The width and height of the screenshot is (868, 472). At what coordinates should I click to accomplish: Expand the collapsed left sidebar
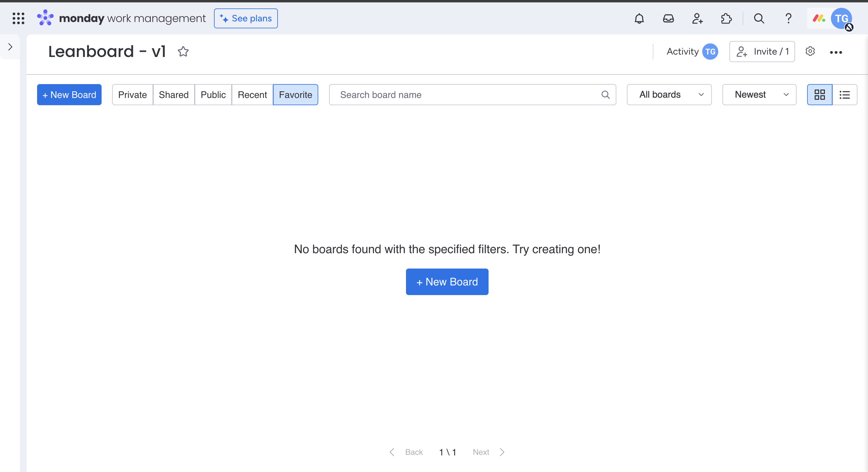(10, 47)
